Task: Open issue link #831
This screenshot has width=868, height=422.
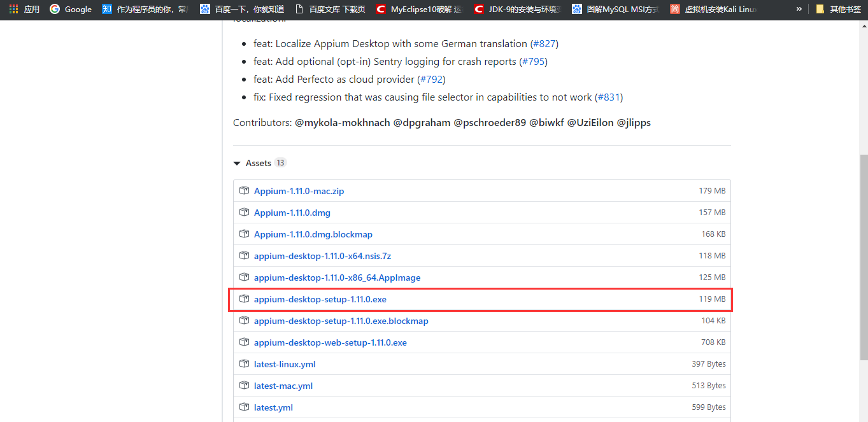Action: (609, 97)
